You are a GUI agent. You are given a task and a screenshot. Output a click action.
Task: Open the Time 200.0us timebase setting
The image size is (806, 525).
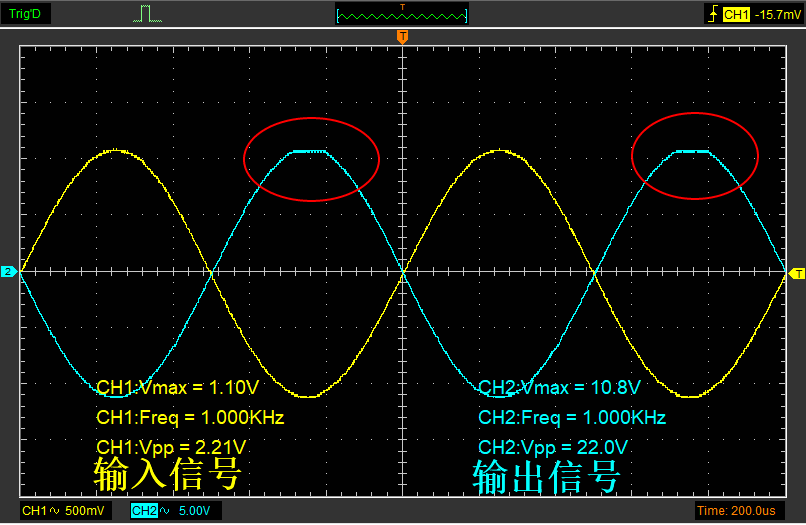pos(735,511)
